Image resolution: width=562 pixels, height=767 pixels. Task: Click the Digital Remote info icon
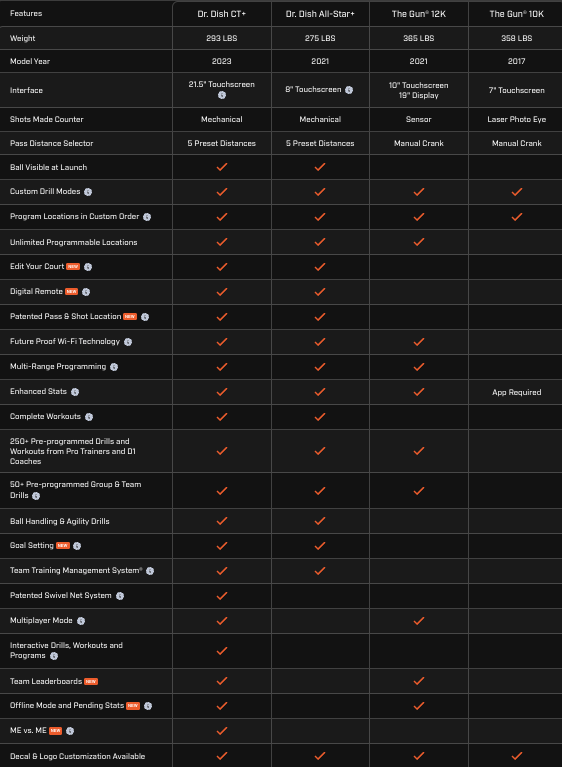[86, 292]
